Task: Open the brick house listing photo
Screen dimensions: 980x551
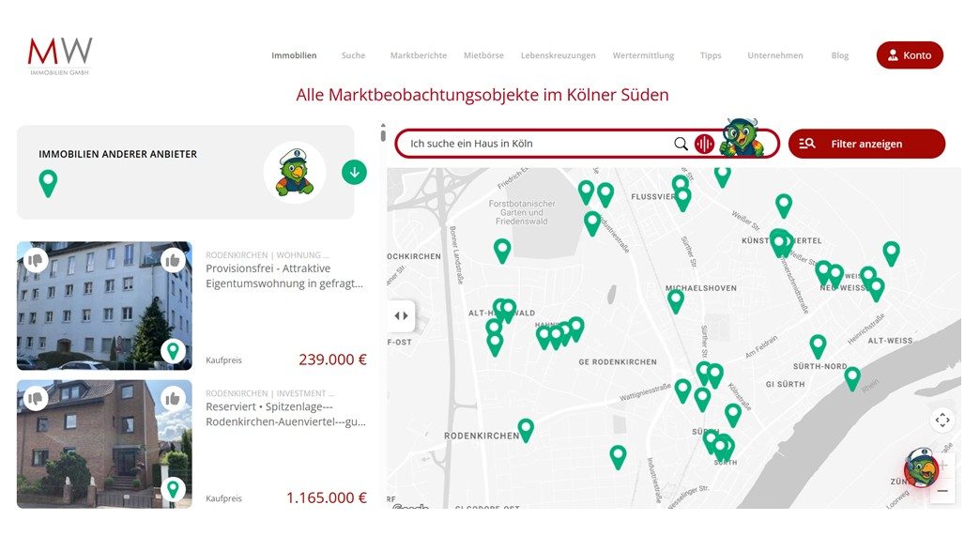Action: click(x=104, y=444)
